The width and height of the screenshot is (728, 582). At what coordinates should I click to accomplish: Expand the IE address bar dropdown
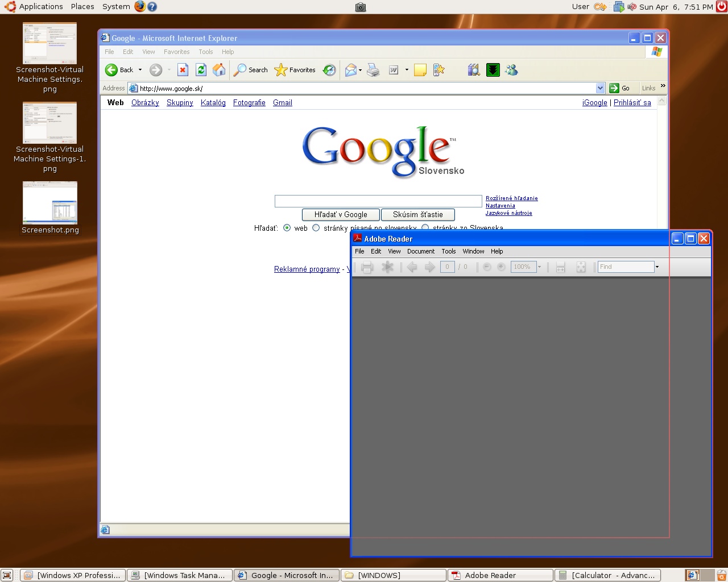click(x=600, y=88)
